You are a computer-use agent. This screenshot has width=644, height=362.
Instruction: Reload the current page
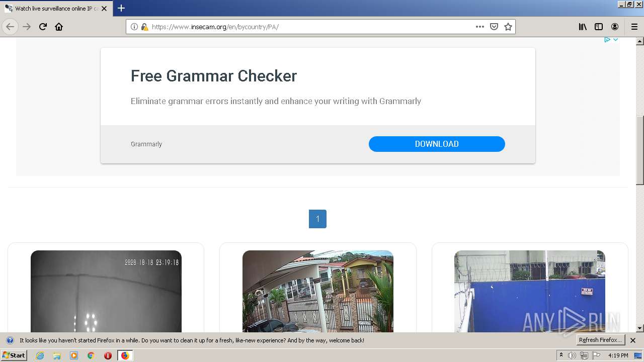pyautogui.click(x=43, y=27)
